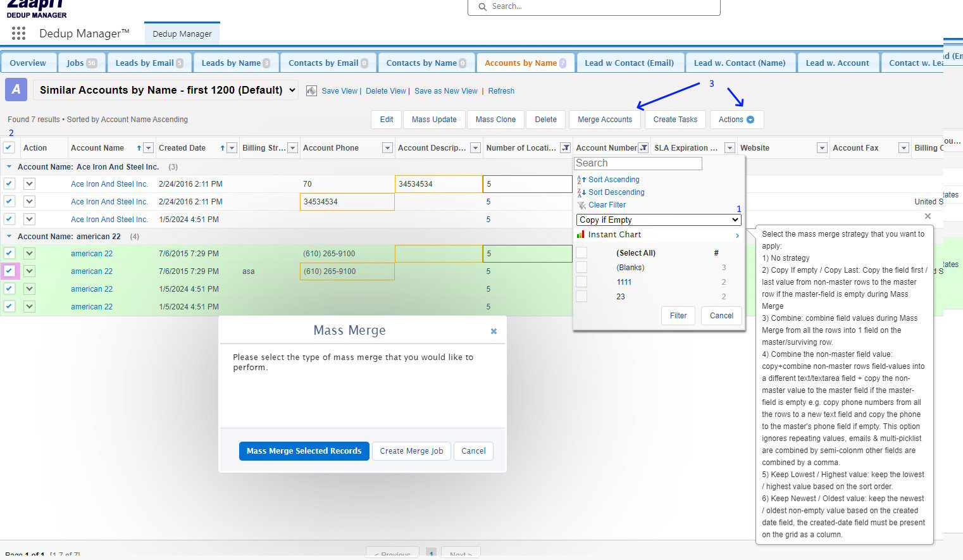Click the Account Number column filter icon
Screen dimensions: 963x560
(643, 148)
